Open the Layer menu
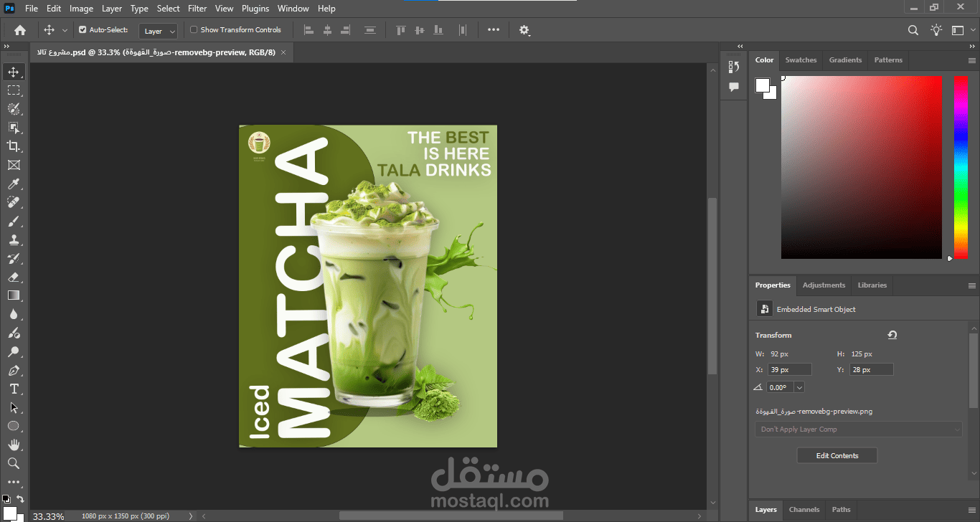 (x=112, y=9)
